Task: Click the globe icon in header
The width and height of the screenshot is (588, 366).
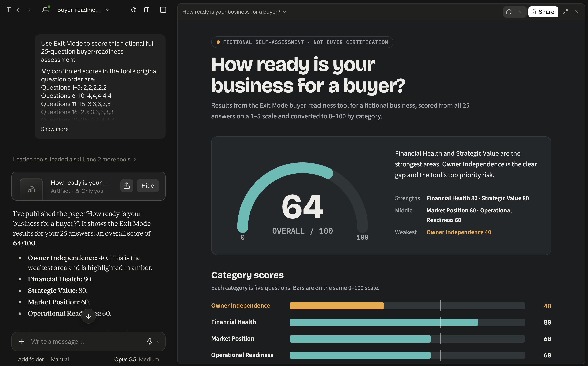Action: (x=134, y=10)
